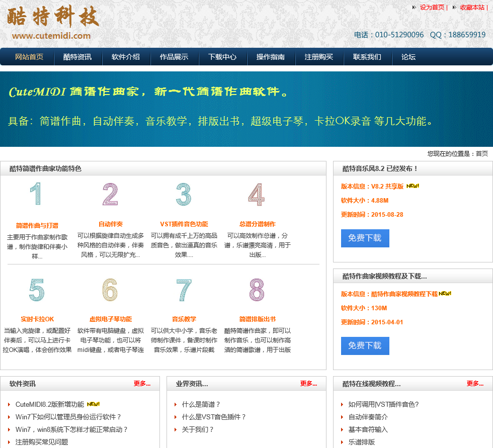493x448 pixels.
Task: Open 自动伴奏 feature title link
Action: (x=111, y=224)
